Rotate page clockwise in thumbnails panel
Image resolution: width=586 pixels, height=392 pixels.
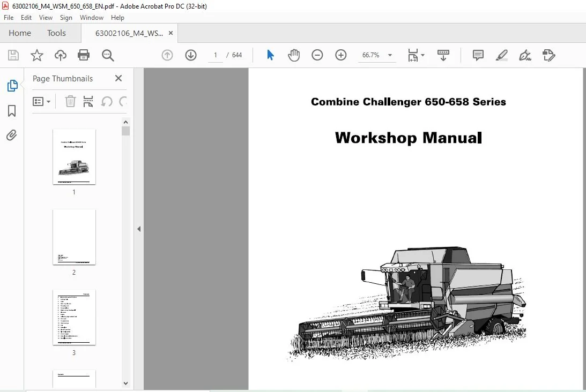click(x=123, y=102)
